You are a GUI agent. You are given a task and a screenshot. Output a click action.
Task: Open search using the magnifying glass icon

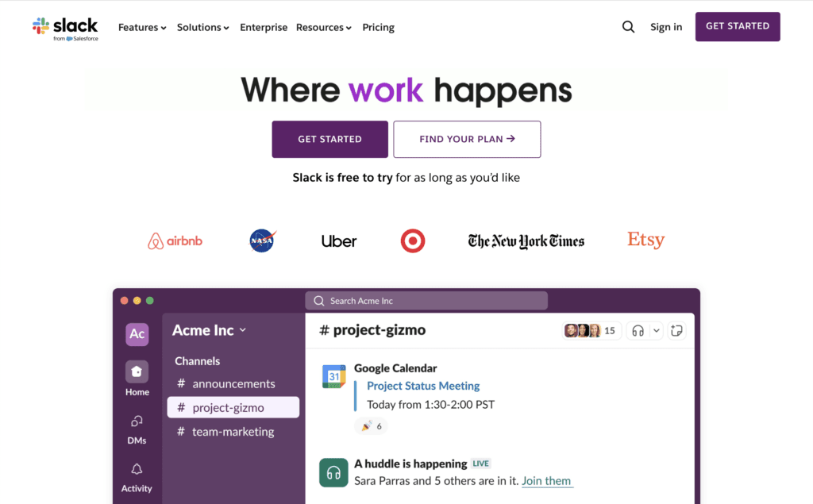[628, 26]
